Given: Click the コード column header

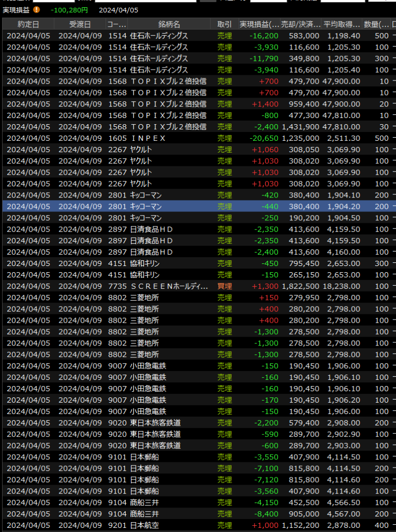Looking at the screenshot, I should [117, 24].
